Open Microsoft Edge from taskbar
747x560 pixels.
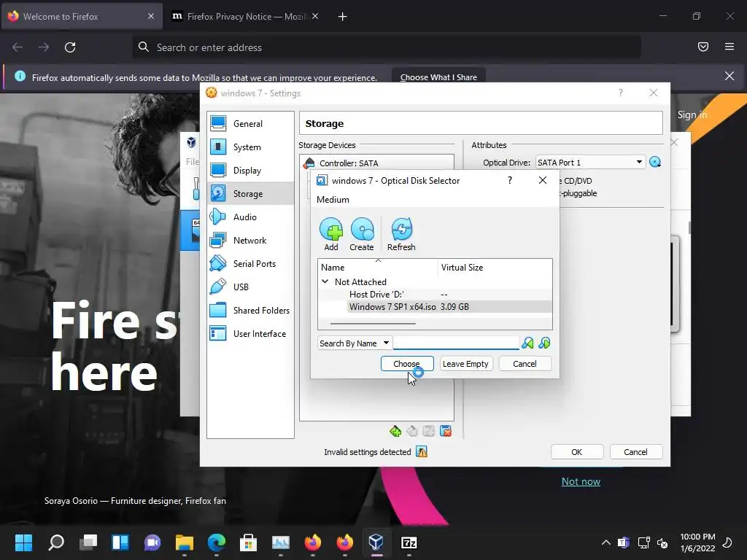pyautogui.click(x=216, y=542)
